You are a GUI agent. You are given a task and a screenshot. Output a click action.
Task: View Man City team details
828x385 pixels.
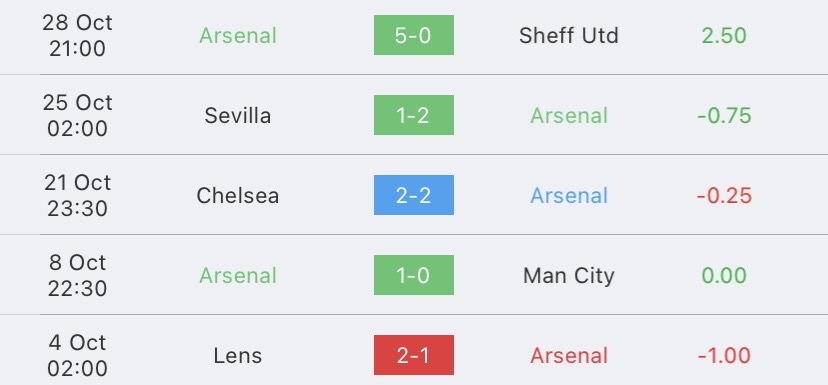[x=569, y=276]
